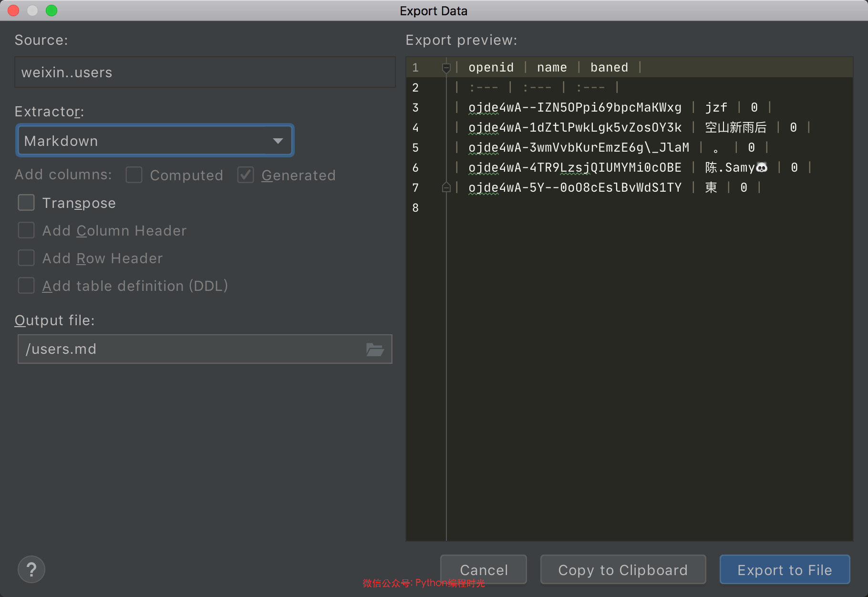Viewport: 868px width, 597px height.
Task: Click into the /users.md output file field
Action: (191, 350)
